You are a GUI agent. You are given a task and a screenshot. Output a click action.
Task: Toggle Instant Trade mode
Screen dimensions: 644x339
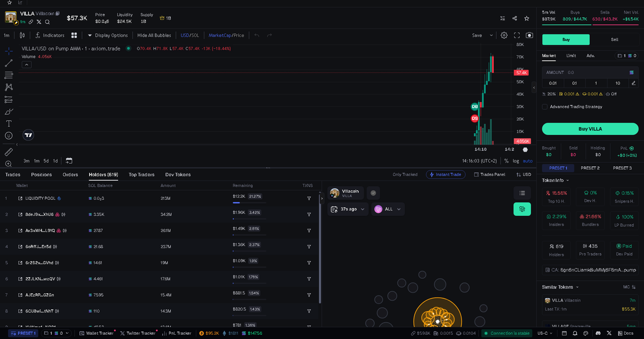point(445,175)
